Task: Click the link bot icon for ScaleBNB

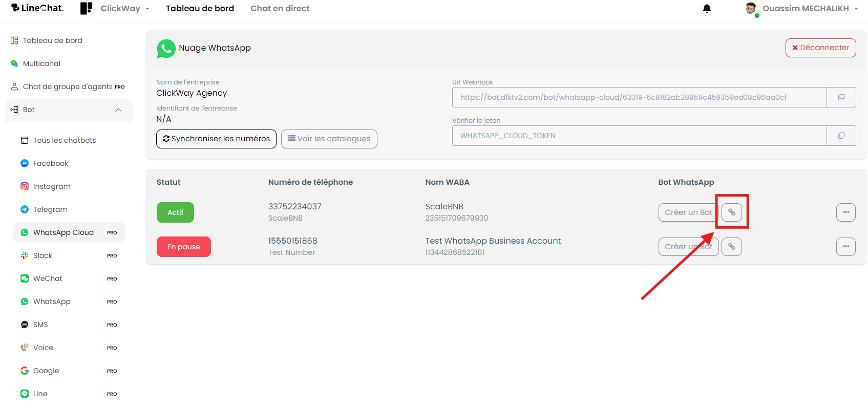Action: (732, 212)
